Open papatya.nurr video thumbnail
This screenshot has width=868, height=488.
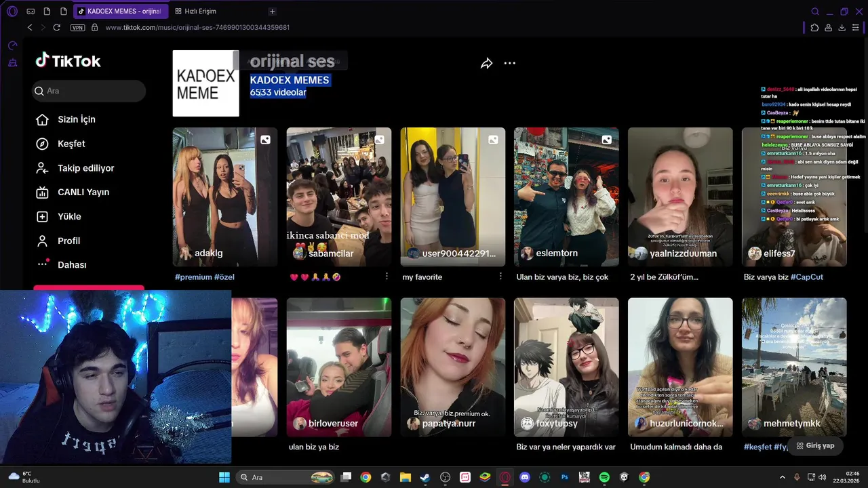[x=452, y=367]
